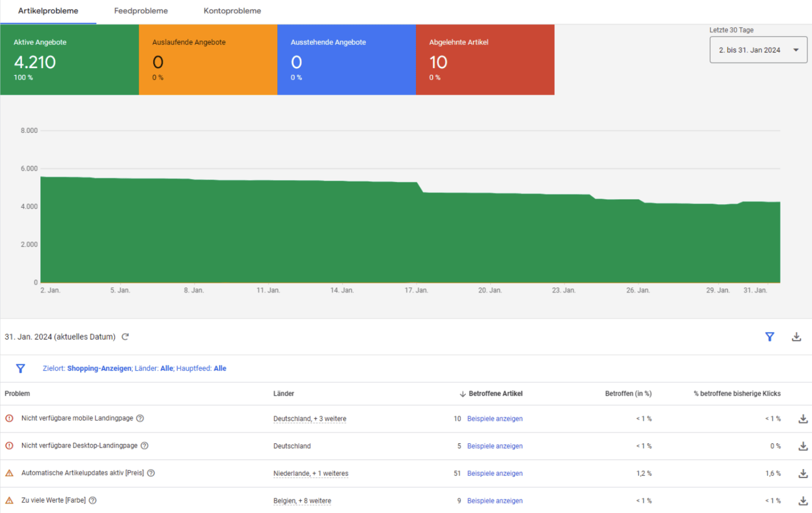Viewport: 812px width, 513px height.
Task: Click the warning icon before Artikelupdates issue
Action: point(9,473)
